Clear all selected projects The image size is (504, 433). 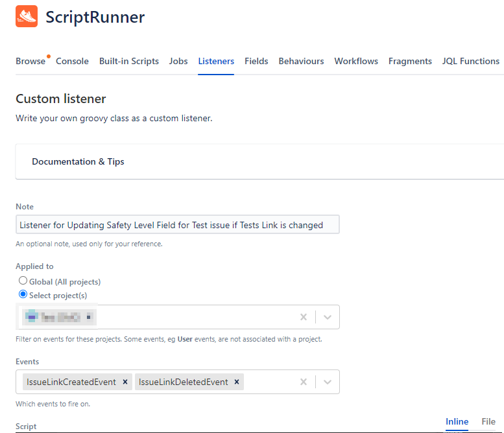pyautogui.click(x=303, y=317)
